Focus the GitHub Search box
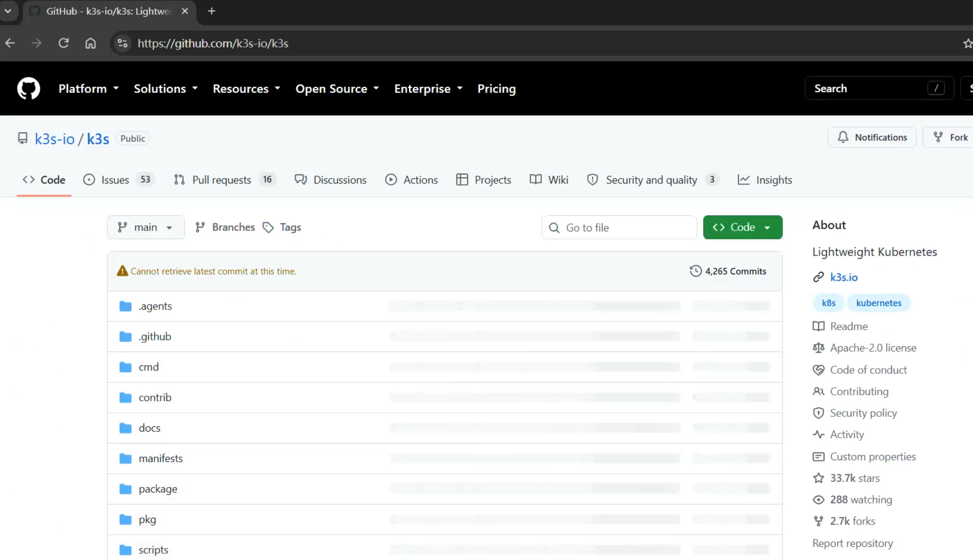The width and height of the screenshot is (973, 560). pos(879,88)
